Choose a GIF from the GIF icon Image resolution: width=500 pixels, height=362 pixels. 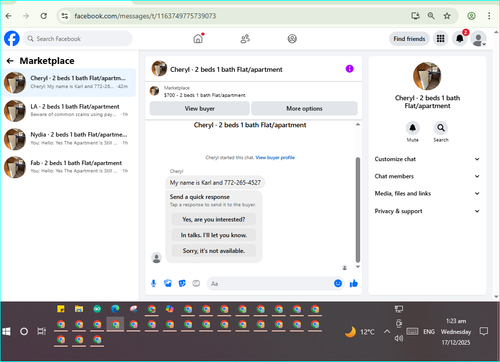tap(196, 284)
